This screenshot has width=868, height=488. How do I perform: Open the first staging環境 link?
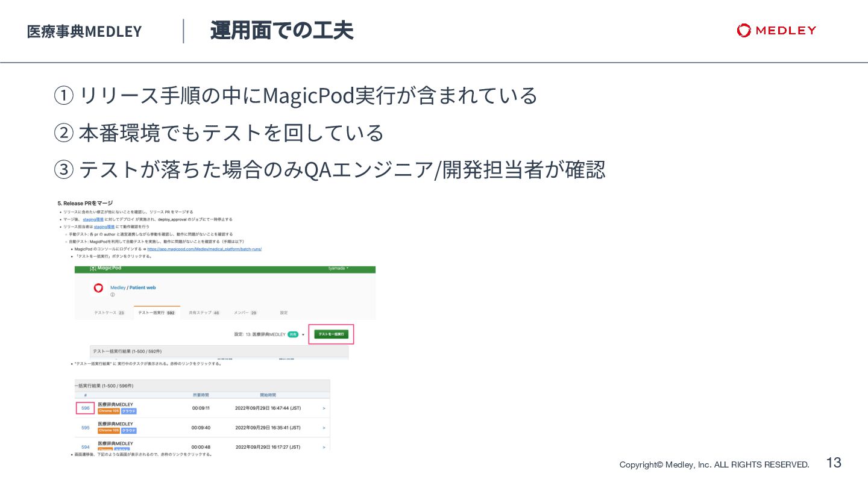[x=93, y=219]
